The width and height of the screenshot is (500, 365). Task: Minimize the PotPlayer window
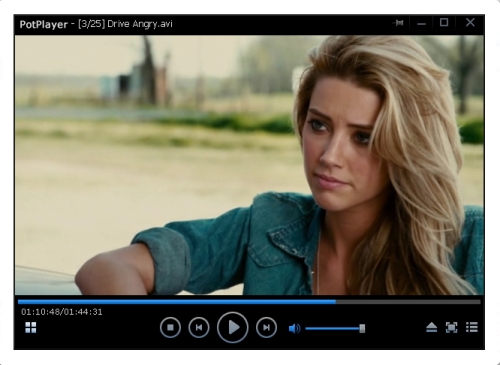pos(421,23)
